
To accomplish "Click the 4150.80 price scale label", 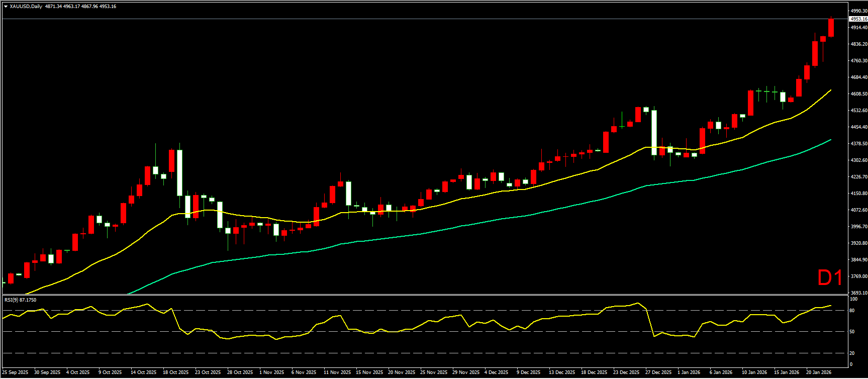I will click(858, 194).
